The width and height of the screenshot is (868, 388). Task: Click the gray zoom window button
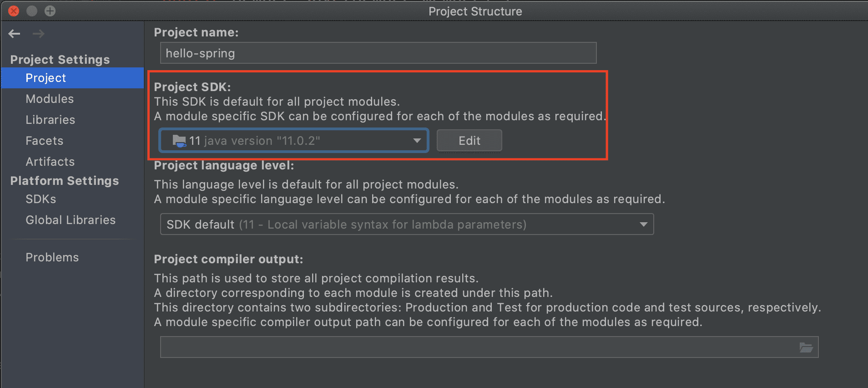[x=50, y=11]
